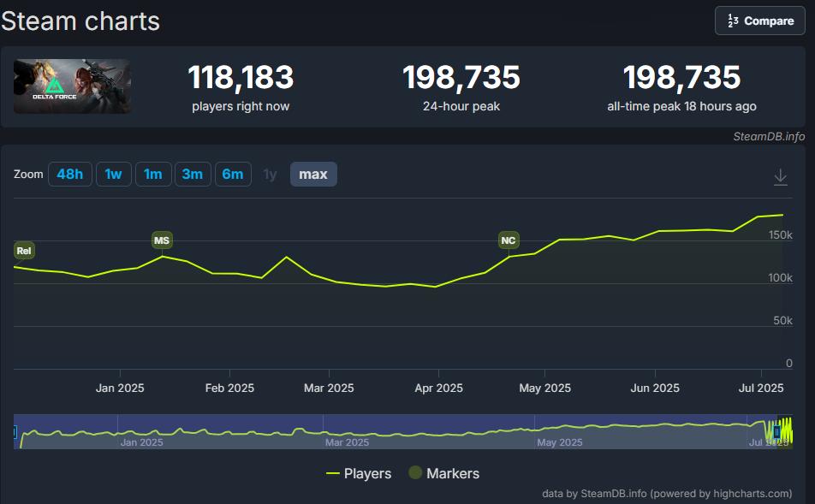
Task: Click the May 2025 label under the main chart
Action: click(544, 388)
